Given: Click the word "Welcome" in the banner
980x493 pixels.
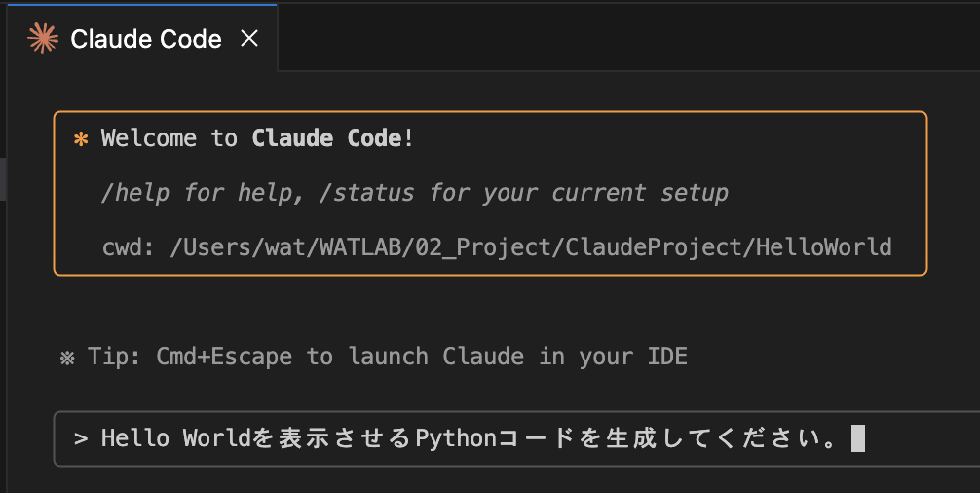Looking at the screenshot, I should 148,138.
